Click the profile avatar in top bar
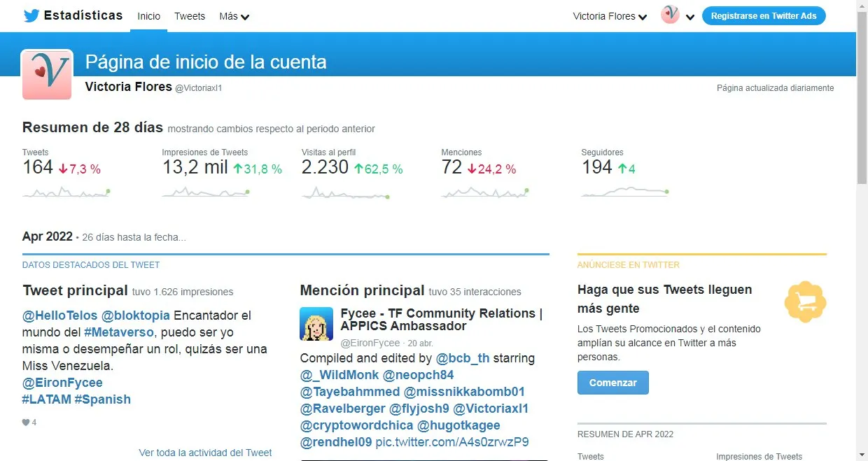The image size is (868, 461). (670, 15)
